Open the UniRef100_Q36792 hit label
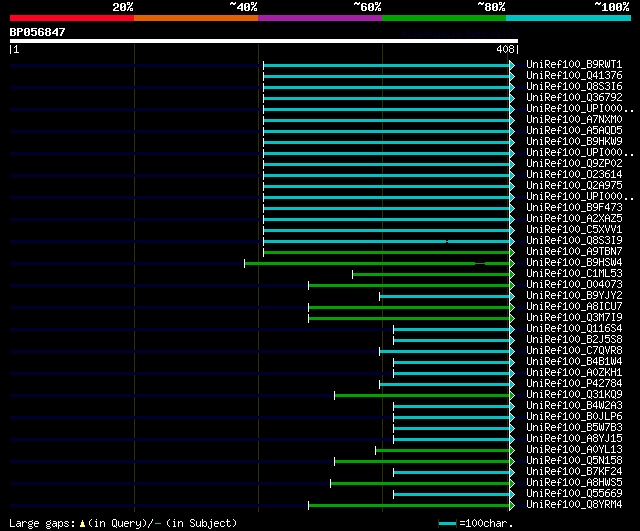The image size is (640, 531). [574, 98]
